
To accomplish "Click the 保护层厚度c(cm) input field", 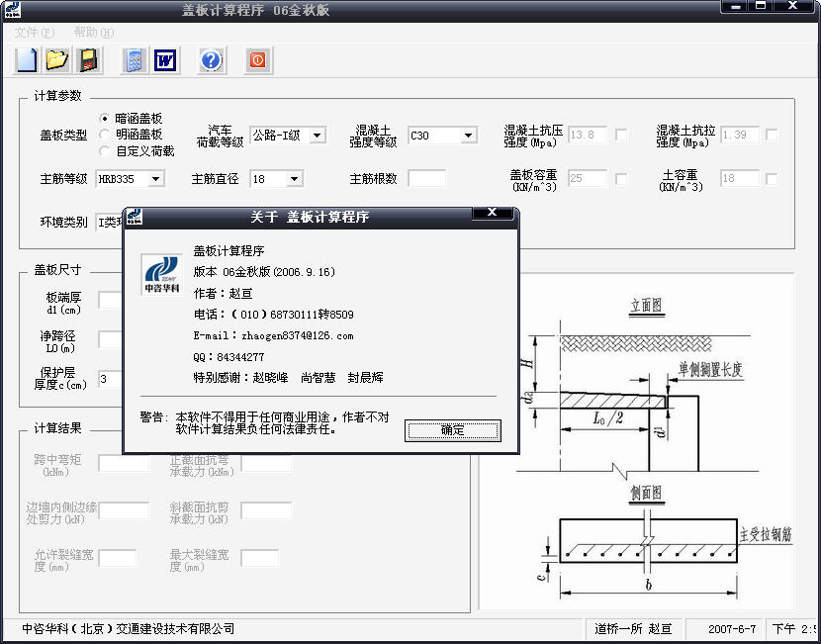I will pos(111,379).
